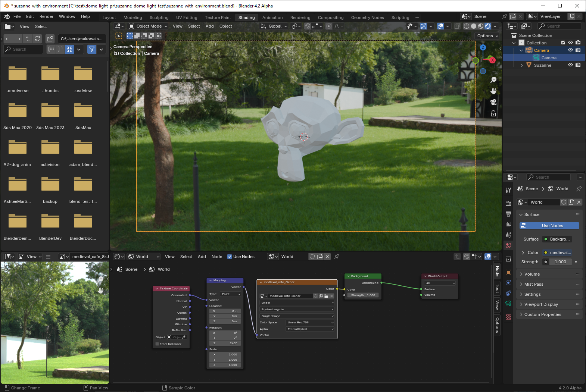The image size is (586, 392).
Task: Adjust Strength slider in World properties
Action: pos(560,262)
